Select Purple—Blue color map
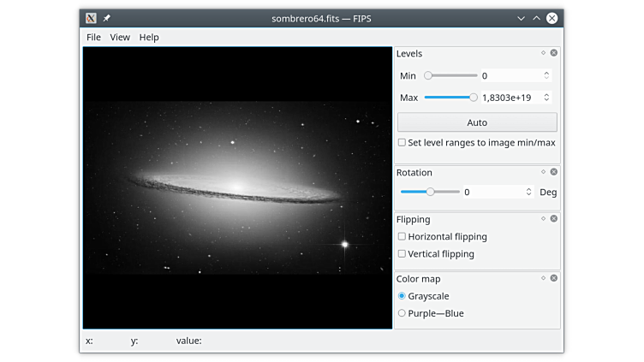Viewport: 644px width, 362px height. pyautogui.click(x=402, y=313)
